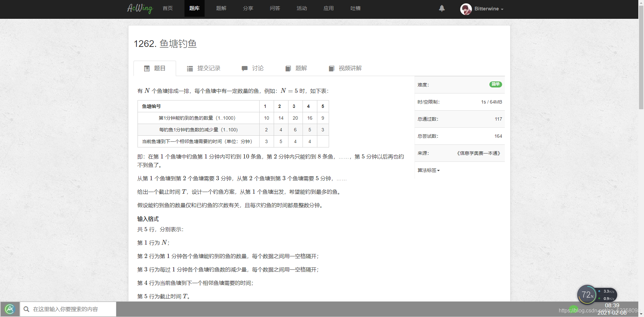Open the notification bell

[442, 8]
